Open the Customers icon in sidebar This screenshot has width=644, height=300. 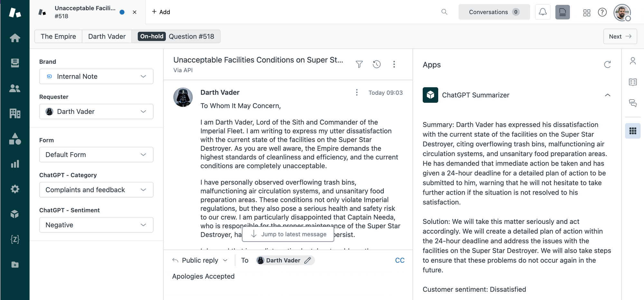pos(15,88)
